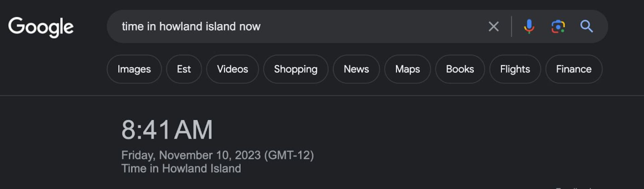The width and height of the screenshot is (644, 189).
Task: Click the Time in Howland Island caption
Action: click(181, 169)
